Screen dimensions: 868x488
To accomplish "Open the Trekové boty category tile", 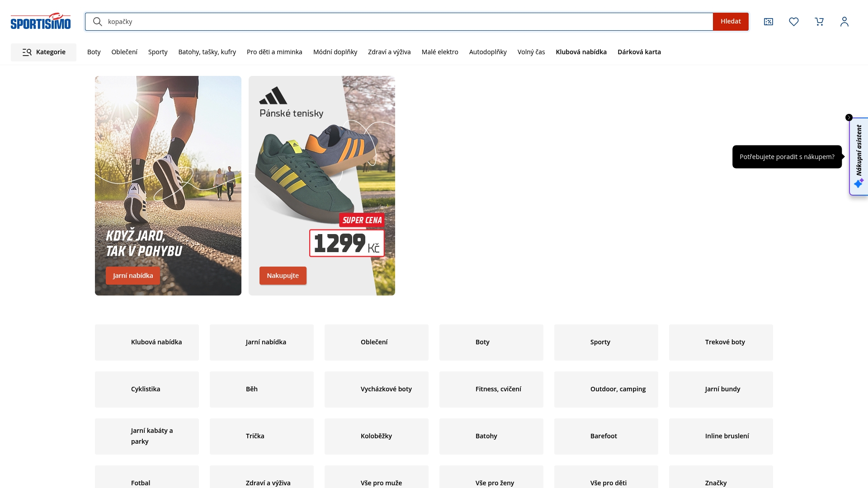I will [x=721, y=342].
